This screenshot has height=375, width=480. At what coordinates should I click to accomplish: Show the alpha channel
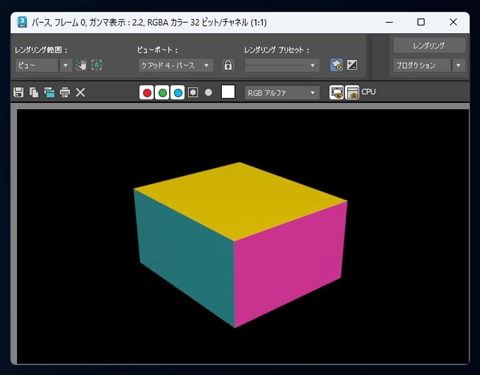pos(193,92)
